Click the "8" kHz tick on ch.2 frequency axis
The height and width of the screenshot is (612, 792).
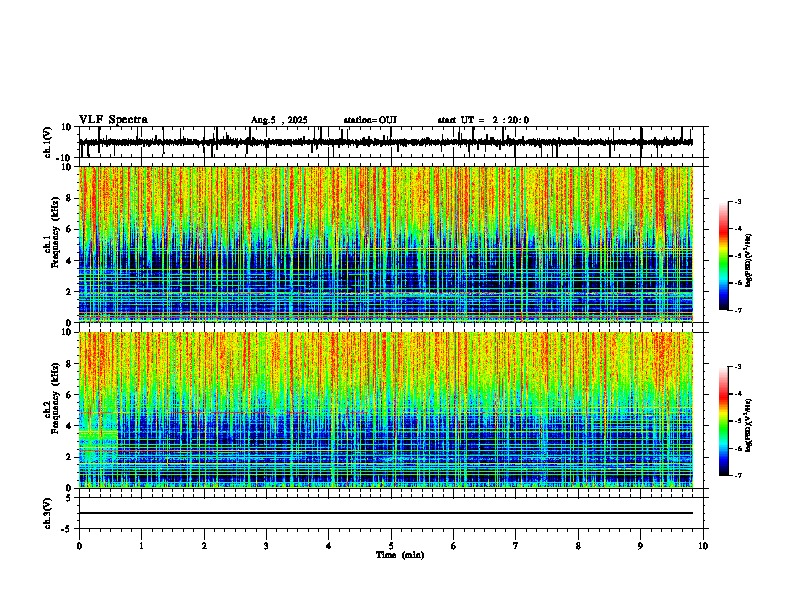pos(69,364)
